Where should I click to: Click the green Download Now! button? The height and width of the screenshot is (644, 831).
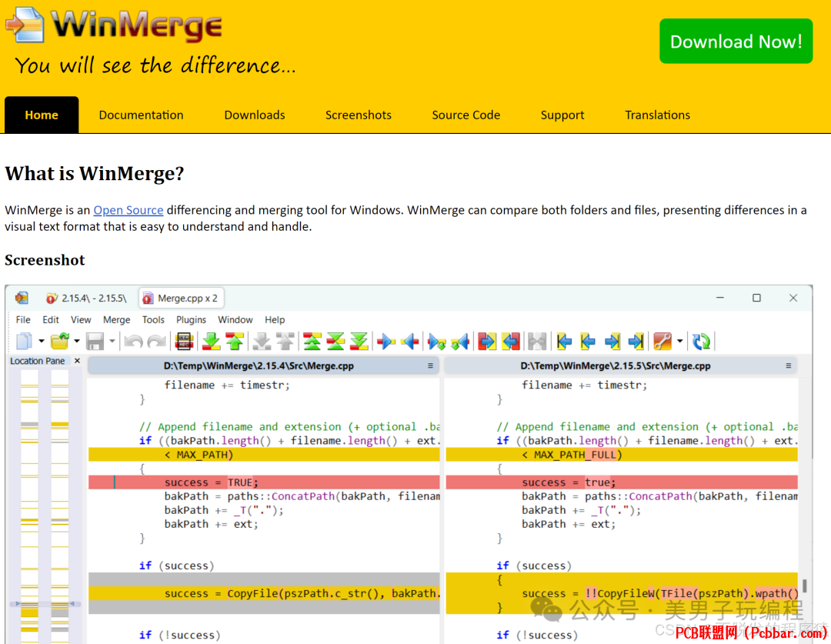point(736,42)
